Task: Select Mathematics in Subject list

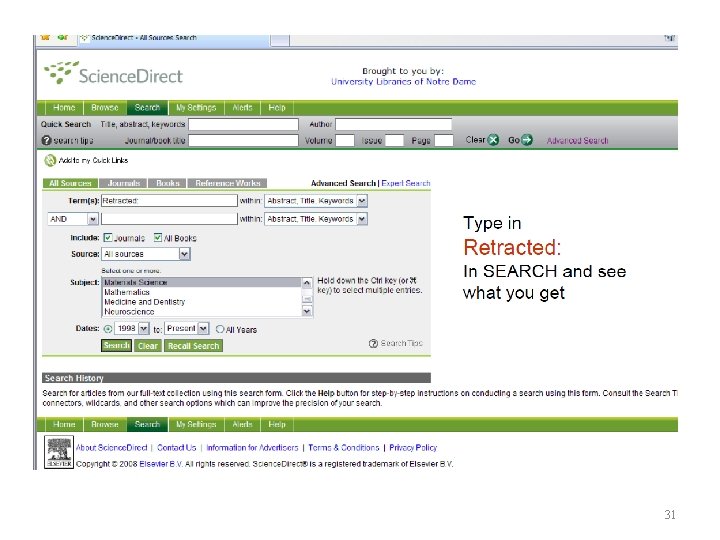Action: click(202, 292)
